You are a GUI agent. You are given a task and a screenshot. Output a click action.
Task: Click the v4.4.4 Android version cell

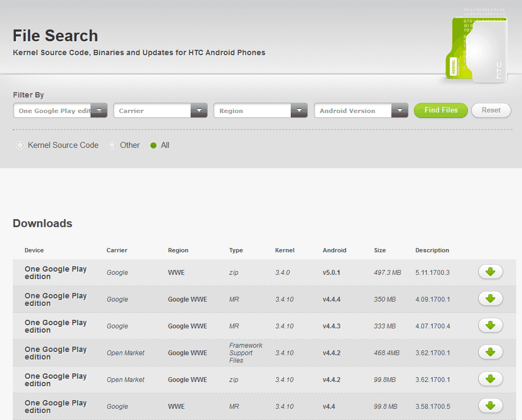[331, 299]
